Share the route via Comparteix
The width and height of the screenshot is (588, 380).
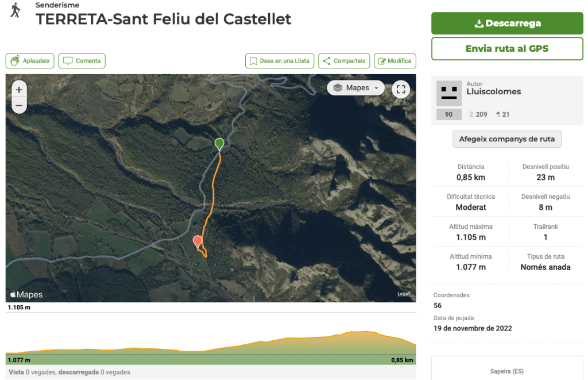(x=344, y=61)
